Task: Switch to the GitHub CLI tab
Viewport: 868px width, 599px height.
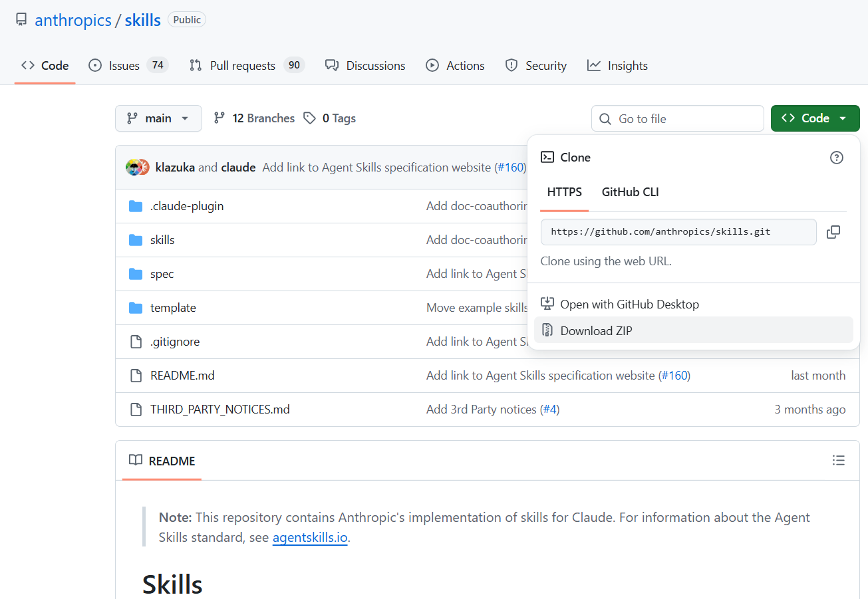Action: point(630,192)
